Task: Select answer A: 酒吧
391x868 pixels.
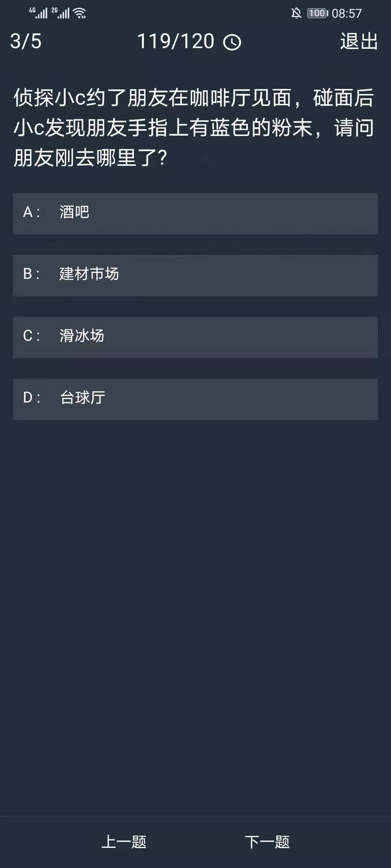Action: point(75,212)
